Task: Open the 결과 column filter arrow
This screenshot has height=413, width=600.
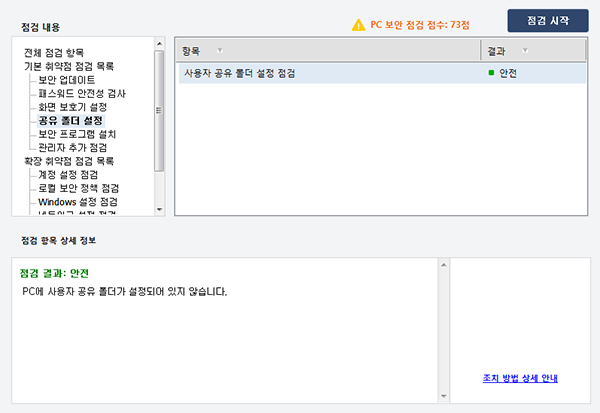Action: [x=525, y=50]
